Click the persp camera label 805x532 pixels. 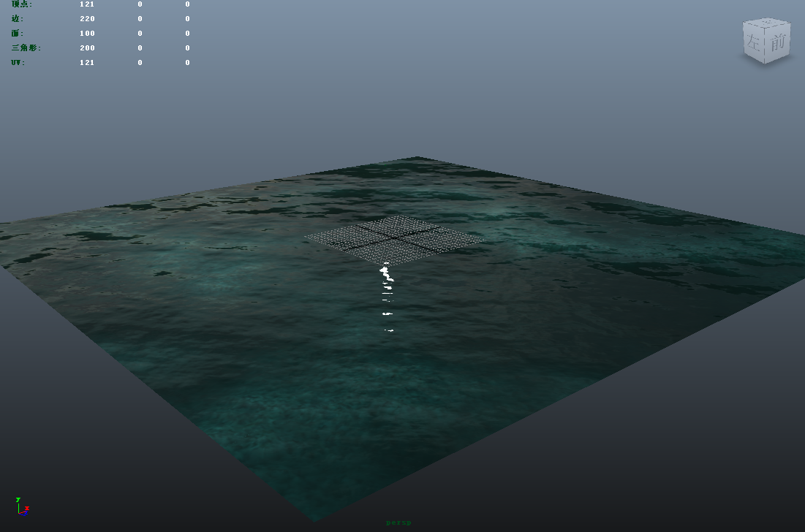(x=397, y=523)
